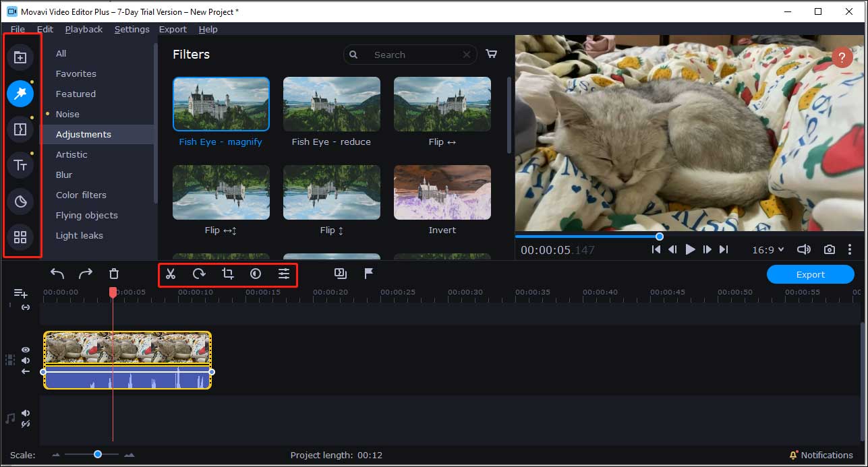Click the scissors Split clip tool
The width and height of the screenshot is (868, 467).
171,274
